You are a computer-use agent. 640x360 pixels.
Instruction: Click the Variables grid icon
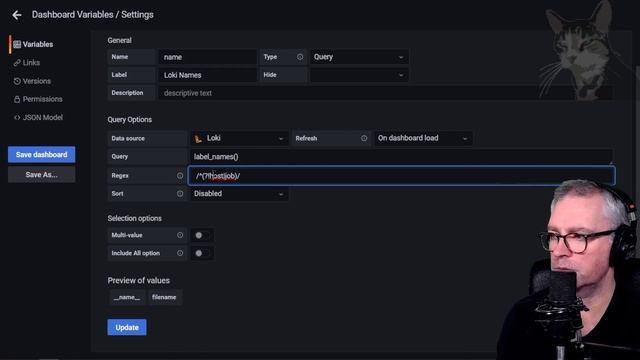pyautogui.click(x=17, y=44)
